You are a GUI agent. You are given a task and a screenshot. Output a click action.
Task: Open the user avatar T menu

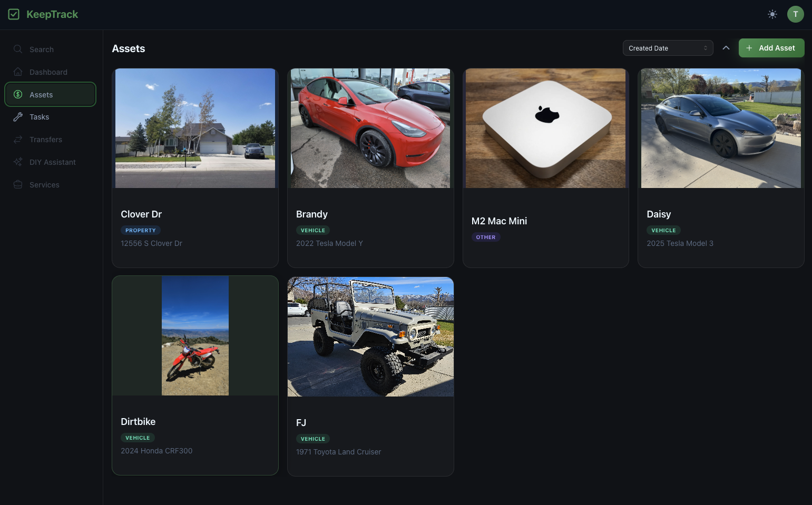796,14
